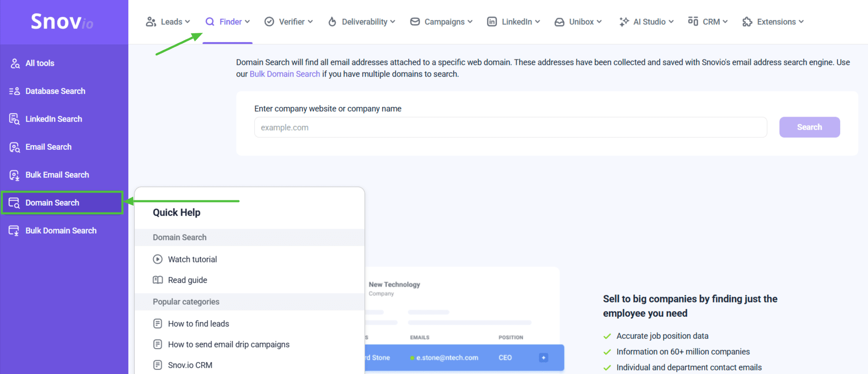Expand the Verifier dropdown menu
868x374 pixels.
tap(288, 22)
